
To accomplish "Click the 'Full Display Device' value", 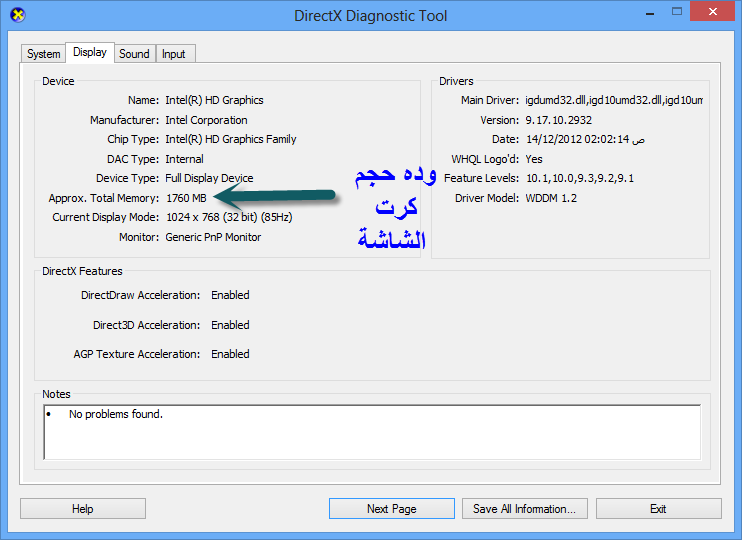I will [x=209, y=178].
